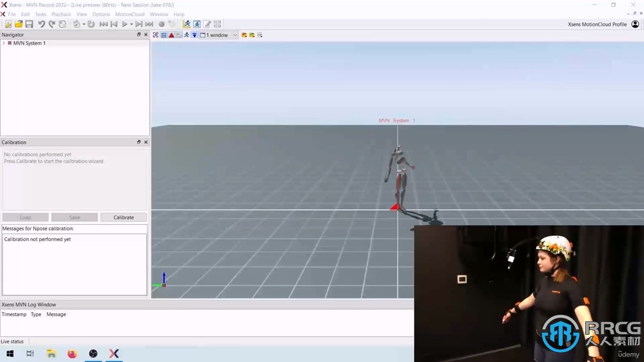Open the Playback menu
The width and height of the screenshot is (644, 362).
tap(61, 14)
